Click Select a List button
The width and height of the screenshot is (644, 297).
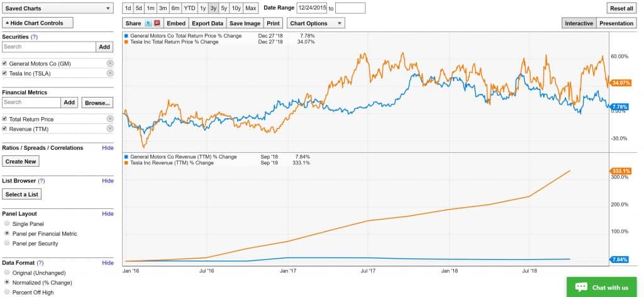(22, 194)
